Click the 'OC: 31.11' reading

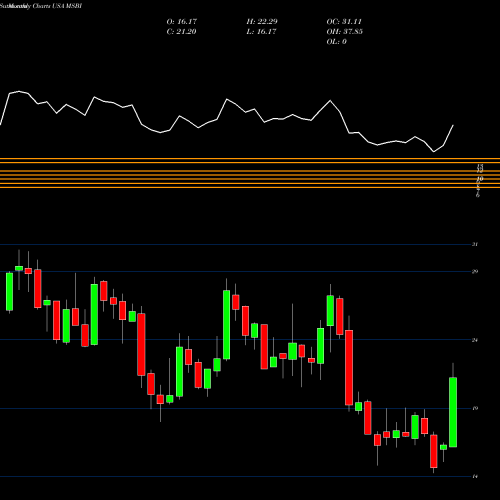[x=344, y=22]
